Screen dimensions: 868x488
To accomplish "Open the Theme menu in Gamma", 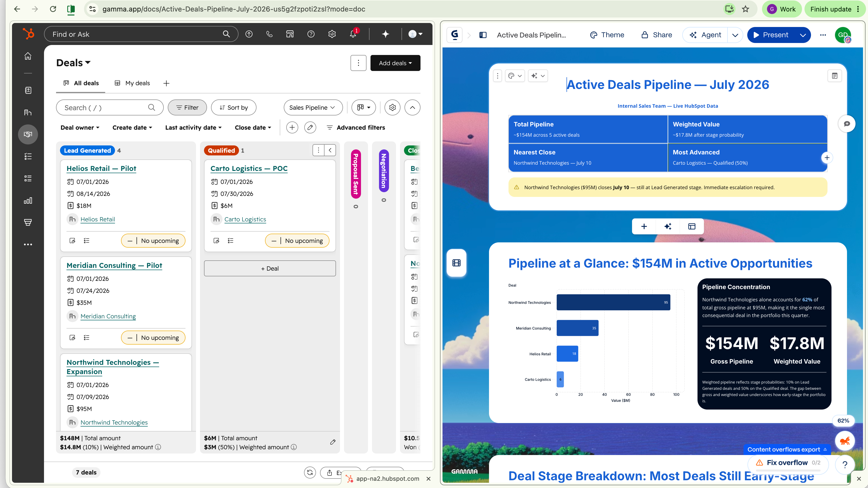I will coord(607,35).
